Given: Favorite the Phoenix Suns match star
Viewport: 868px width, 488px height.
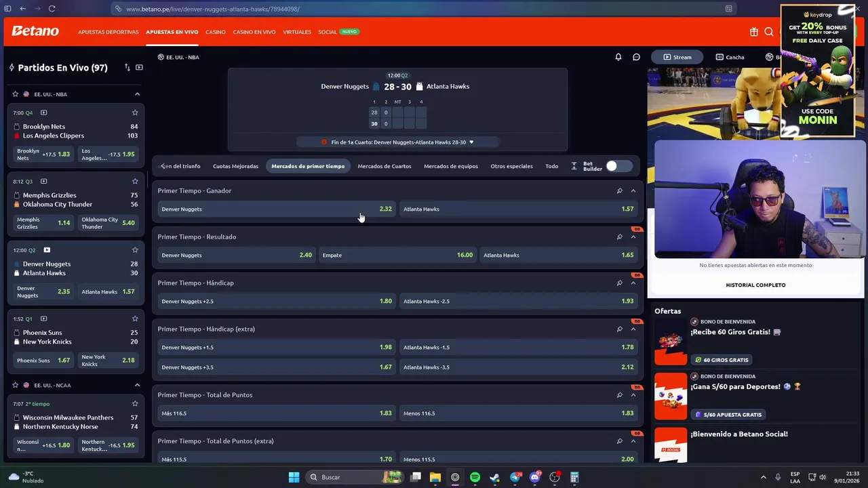Looking at the screenshot, I should (135, 319).
